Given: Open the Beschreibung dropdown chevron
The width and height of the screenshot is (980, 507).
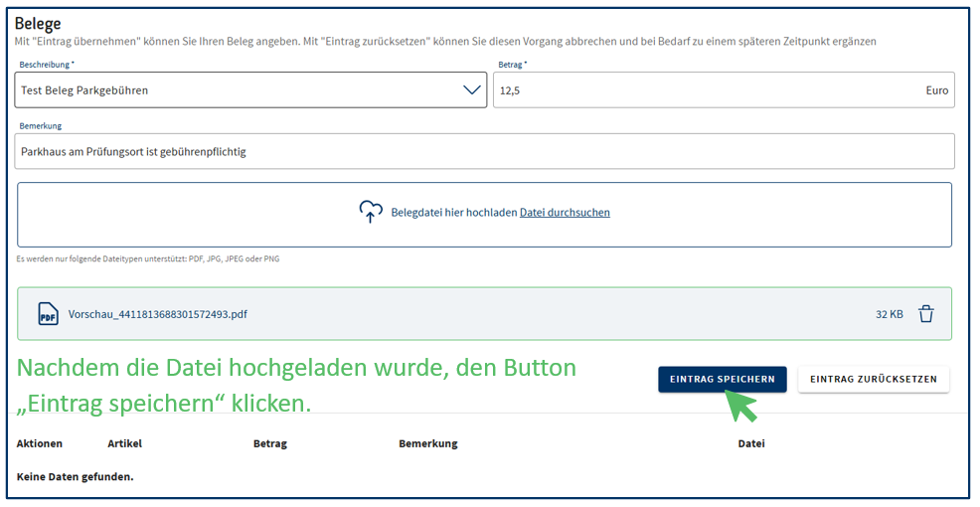Looking at the screenshot, I should 472,89.
